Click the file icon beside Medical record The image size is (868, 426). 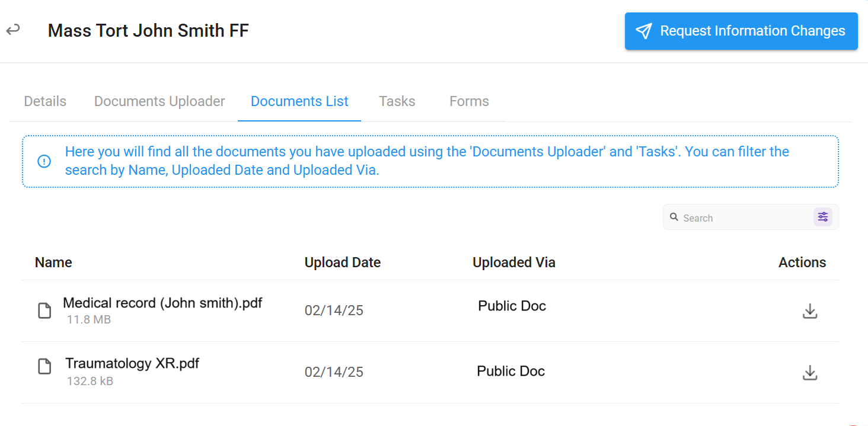pos(44,310)
